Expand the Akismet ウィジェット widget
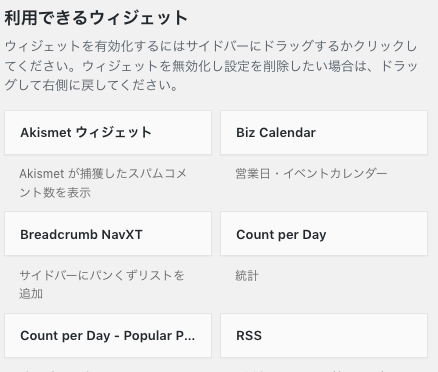The width and height of the screenshot is (438, 372). click(108, 133)
